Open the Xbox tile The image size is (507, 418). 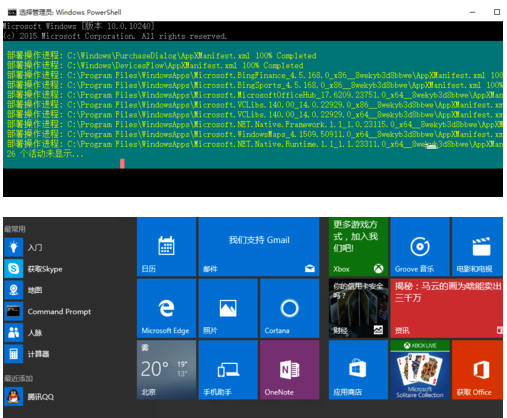(x=358, y=247)
